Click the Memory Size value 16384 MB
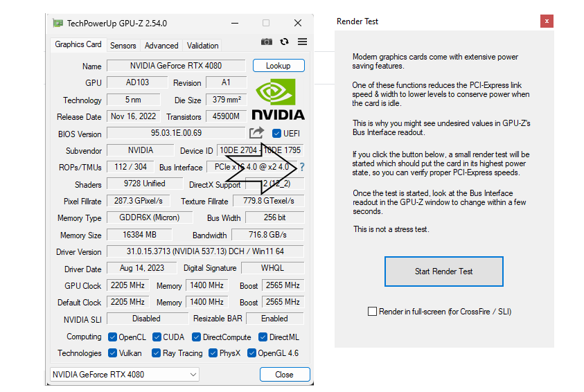This screenshot has height=392, width=584. 139,235
